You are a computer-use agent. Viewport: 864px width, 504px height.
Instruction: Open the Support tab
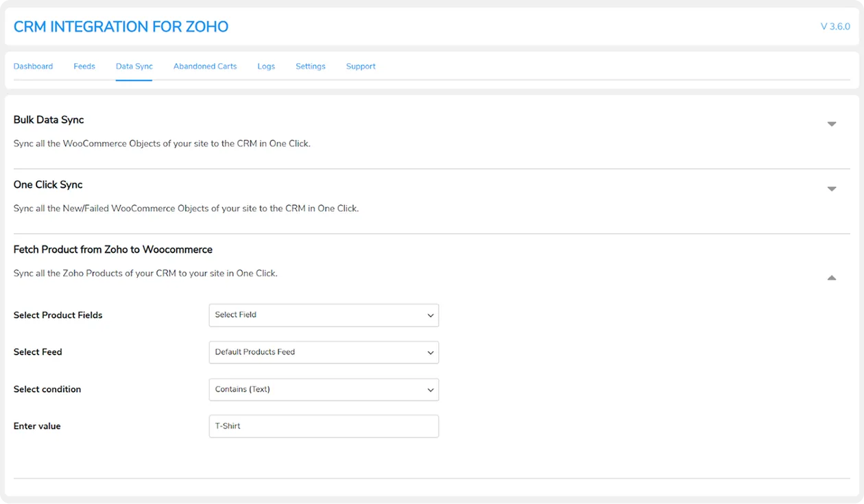click(x=361, y=67)
